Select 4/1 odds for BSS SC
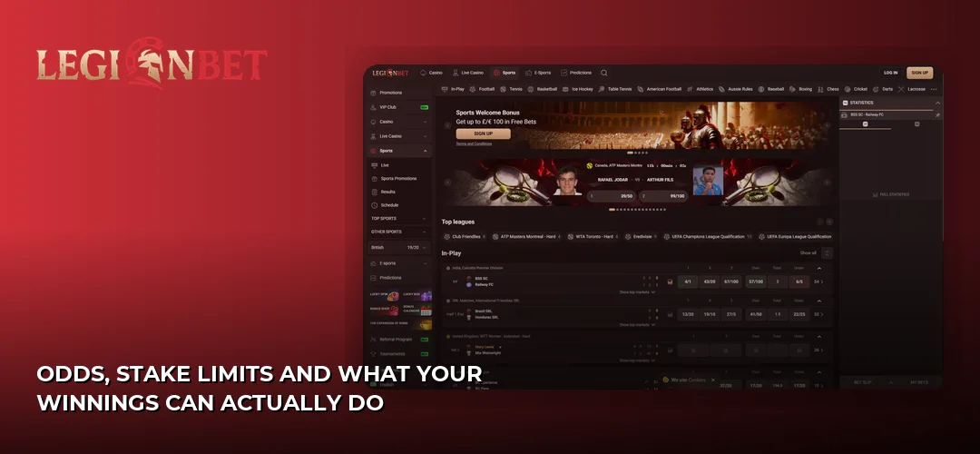 pyautogui.click(x=688, y=282)
